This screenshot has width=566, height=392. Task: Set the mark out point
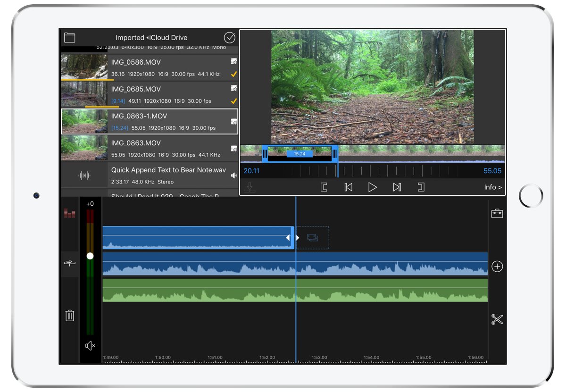coord(421,187)
